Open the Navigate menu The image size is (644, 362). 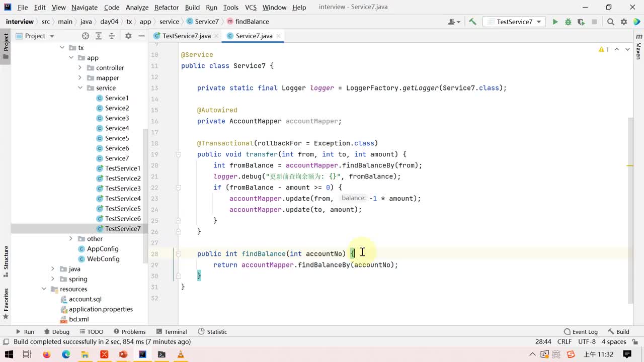[85, 7]
